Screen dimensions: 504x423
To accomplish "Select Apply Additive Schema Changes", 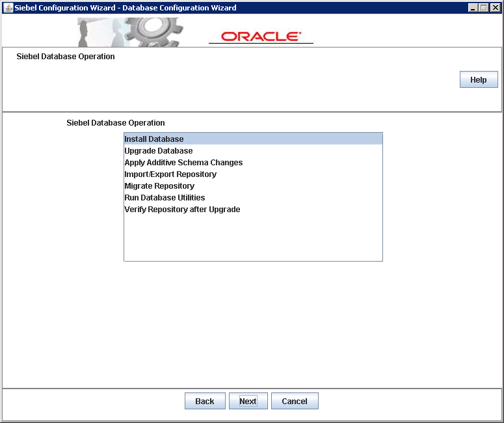I will tap(253, 163).
